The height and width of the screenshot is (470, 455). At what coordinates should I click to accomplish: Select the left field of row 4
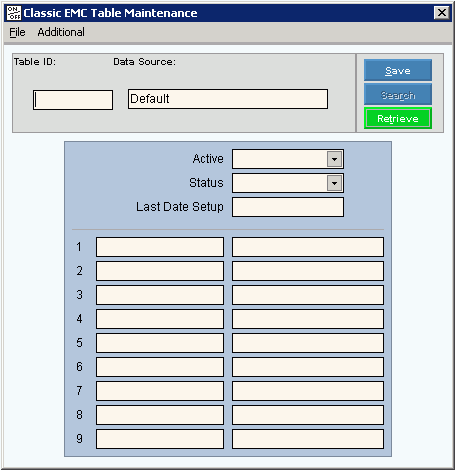click(160, 319)
